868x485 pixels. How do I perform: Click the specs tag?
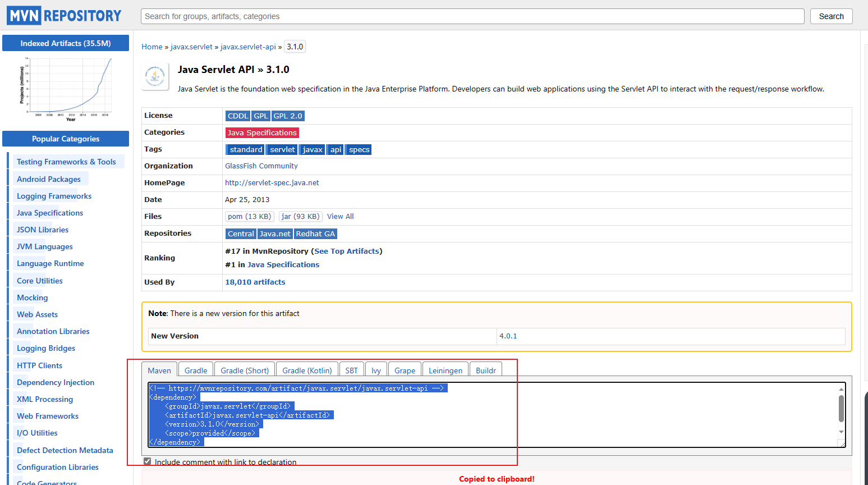pos(359,149)
